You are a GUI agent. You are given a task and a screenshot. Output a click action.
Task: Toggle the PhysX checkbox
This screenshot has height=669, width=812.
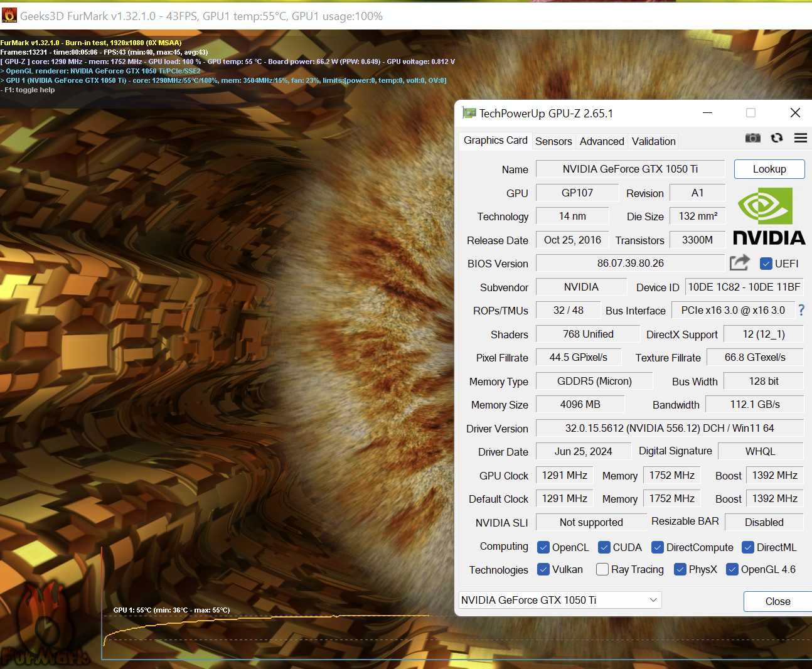pyautogui.click(x=680, y=569)
